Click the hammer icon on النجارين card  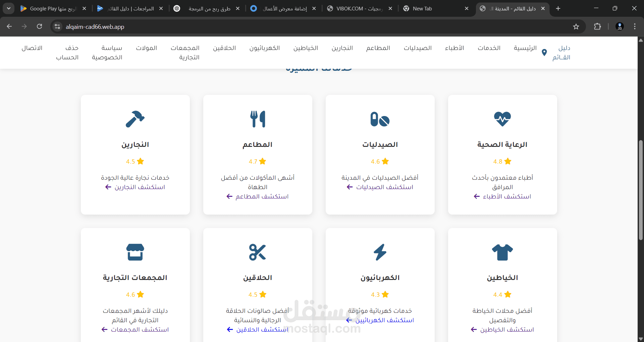pos(135,119)
